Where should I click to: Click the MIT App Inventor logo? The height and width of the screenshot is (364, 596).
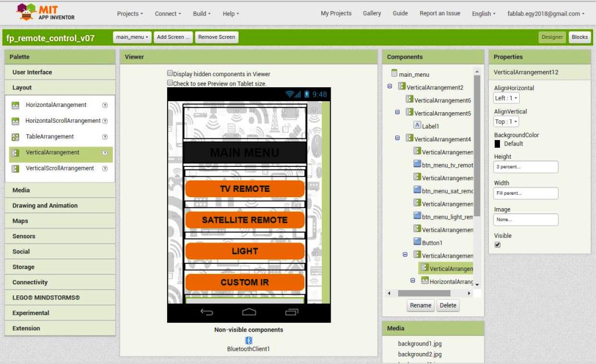pyautogui.click(x=45, y=12)
